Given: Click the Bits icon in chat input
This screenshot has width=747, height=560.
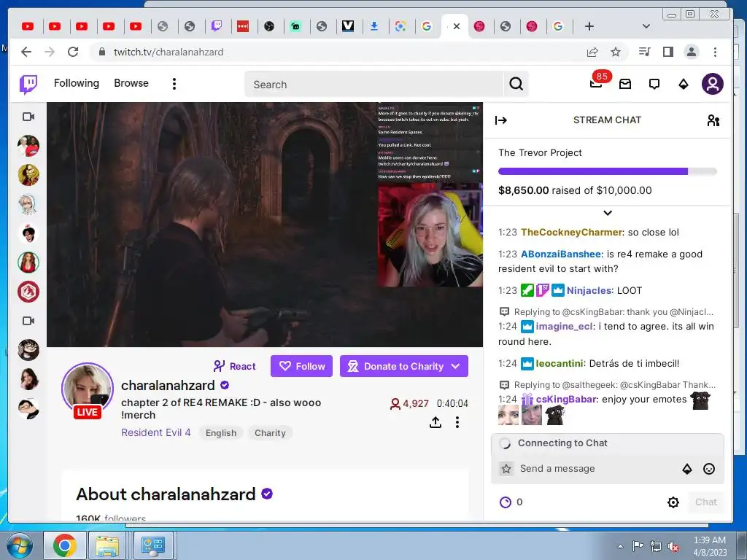Looking at the screenshot, I should [687, 469].
